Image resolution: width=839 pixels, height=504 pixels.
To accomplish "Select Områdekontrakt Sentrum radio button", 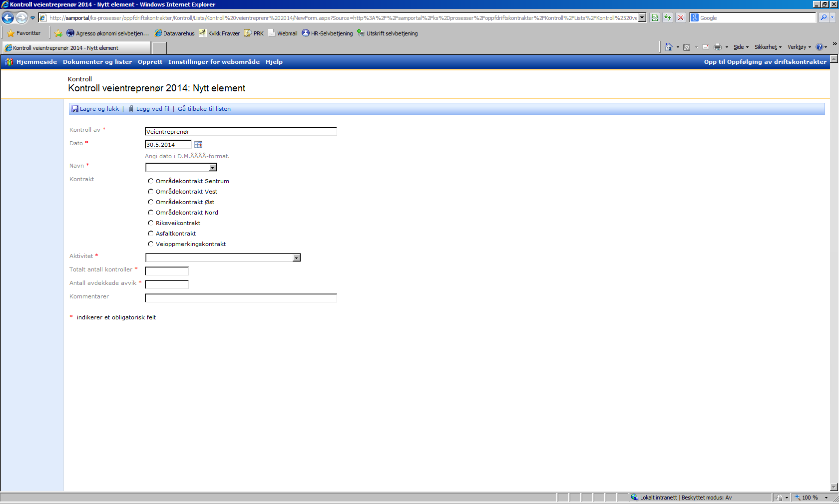I will 150,181.
